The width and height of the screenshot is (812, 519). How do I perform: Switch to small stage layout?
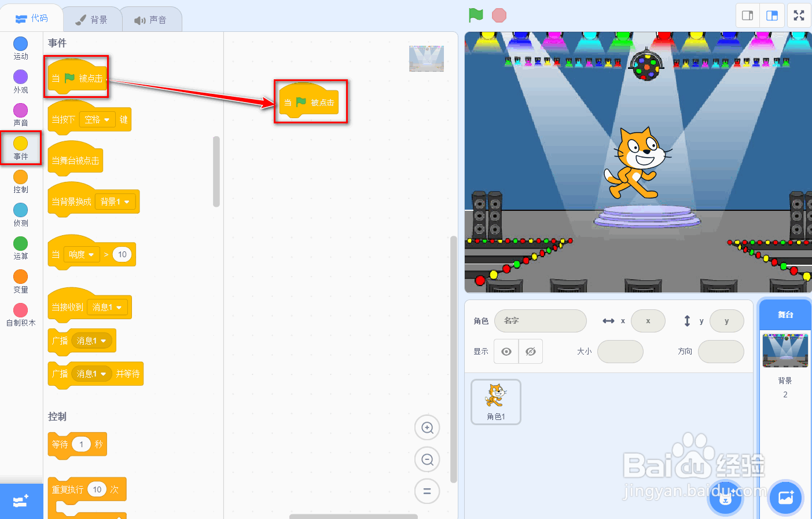747,16
